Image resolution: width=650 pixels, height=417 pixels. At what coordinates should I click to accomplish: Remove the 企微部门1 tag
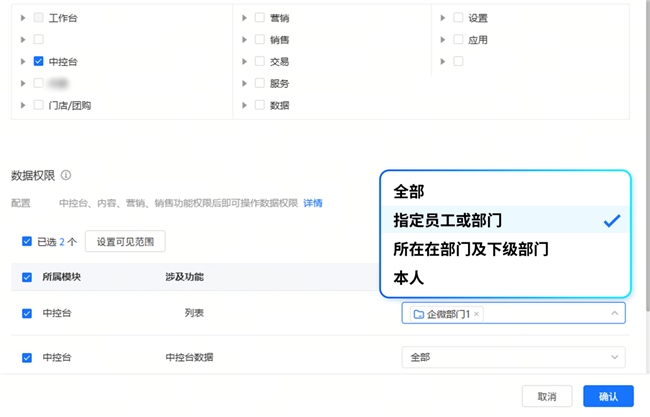coord(476,314)
